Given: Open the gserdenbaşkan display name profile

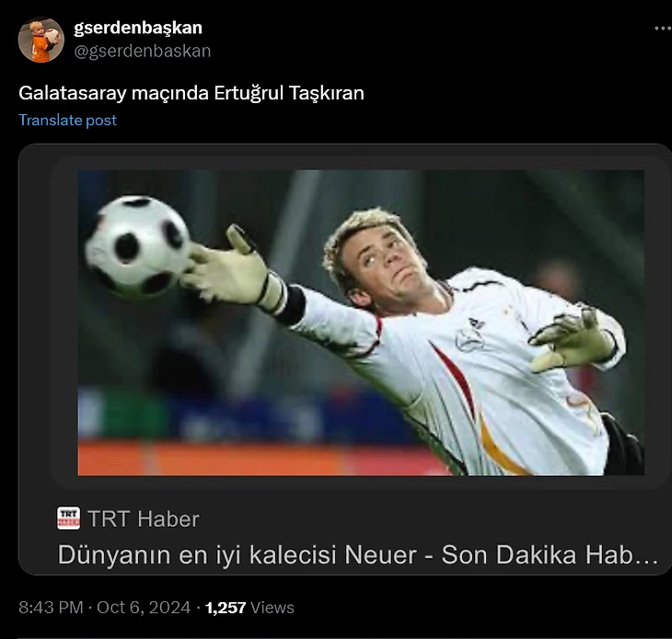Looking at the screenshot, I should [137, 28].
